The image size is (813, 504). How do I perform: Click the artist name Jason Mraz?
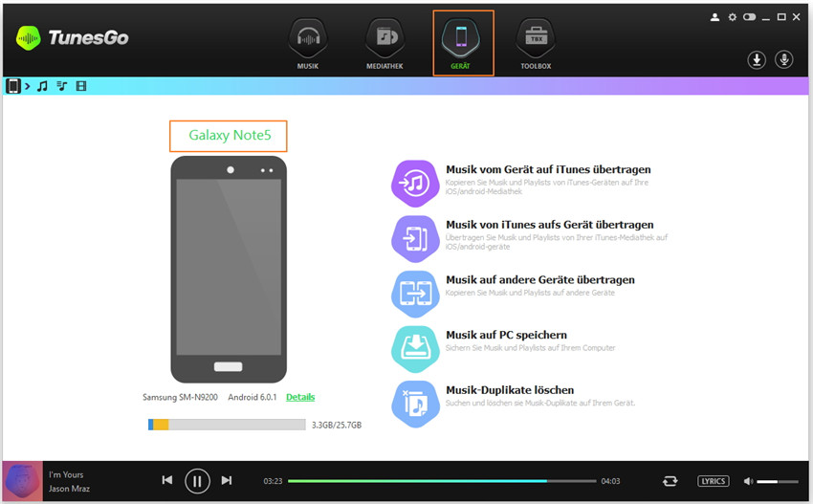coord(69,489)
